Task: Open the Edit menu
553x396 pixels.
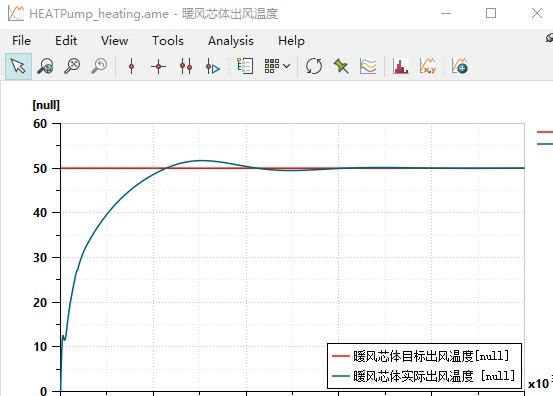Action: 66,41
